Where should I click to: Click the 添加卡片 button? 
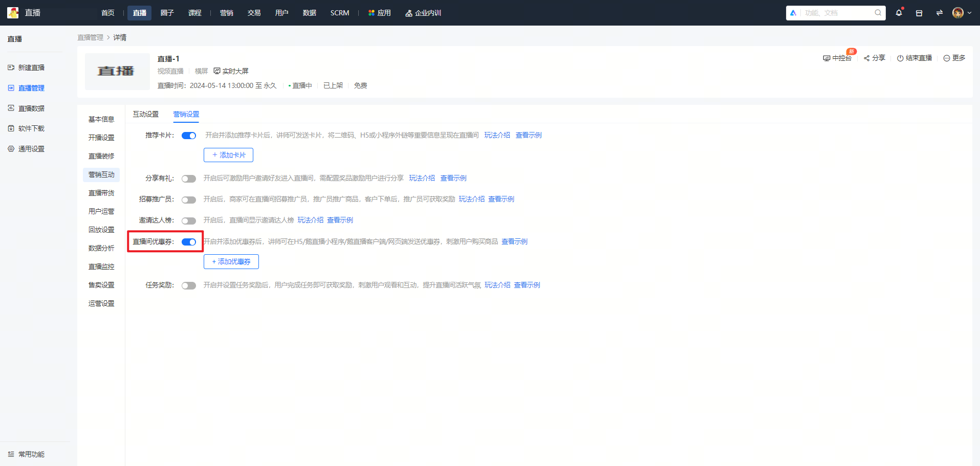[x=229, y=155]
